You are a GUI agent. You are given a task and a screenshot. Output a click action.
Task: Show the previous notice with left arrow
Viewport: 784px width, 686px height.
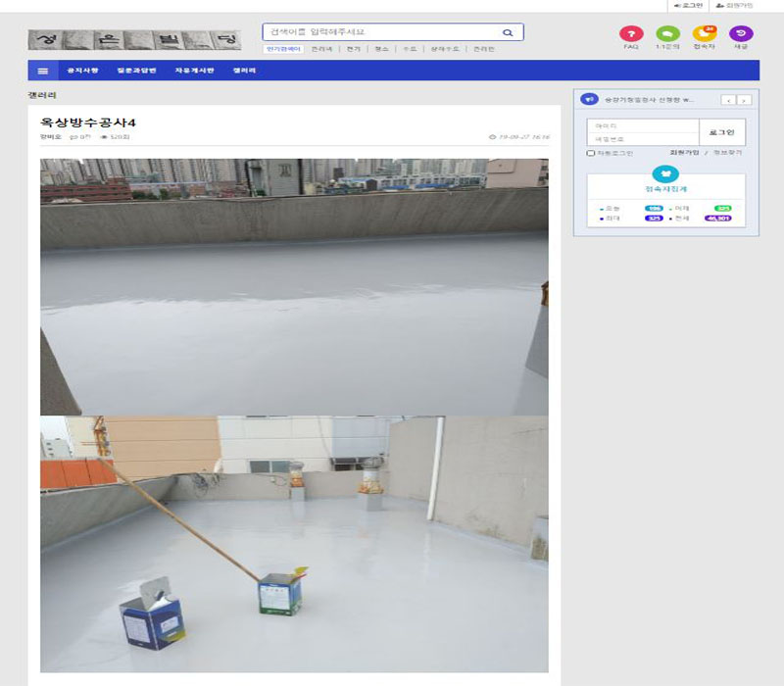coord(728,100)
